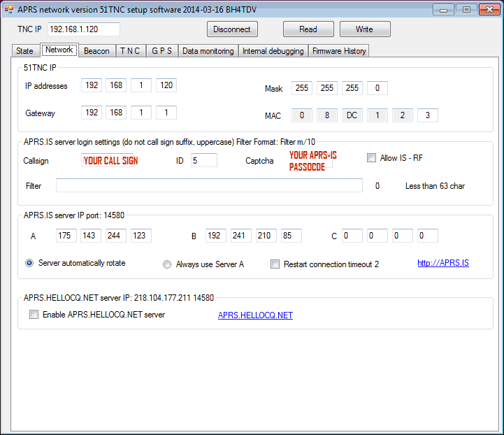Image resolution: width=504 pixels, height=435 pixels.
Task: Check Restart connection timeout option
Action: 275,264
